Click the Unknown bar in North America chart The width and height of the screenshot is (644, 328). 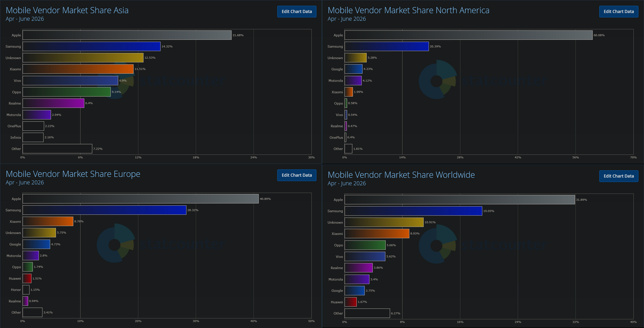[x=355, y=58]
